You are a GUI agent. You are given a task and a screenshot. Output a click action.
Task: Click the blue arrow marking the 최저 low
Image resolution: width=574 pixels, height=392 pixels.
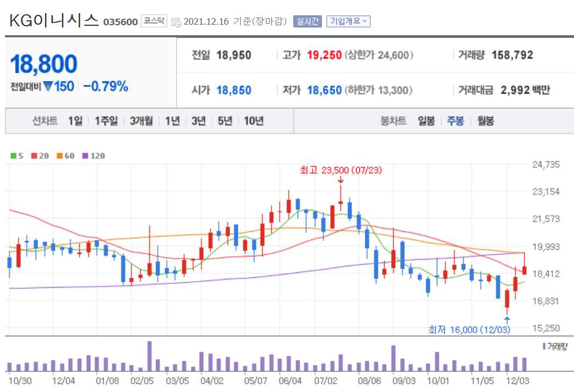click(506, 320)
